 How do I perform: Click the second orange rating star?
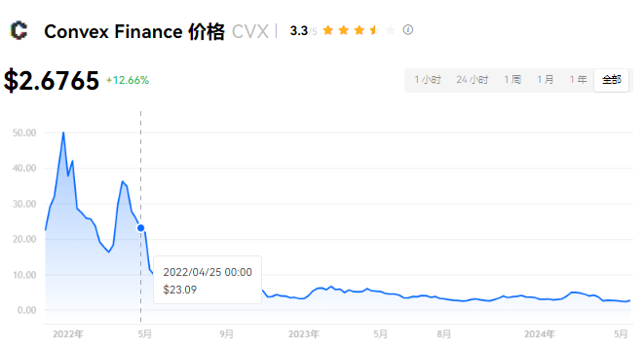(x=343, y=30)
